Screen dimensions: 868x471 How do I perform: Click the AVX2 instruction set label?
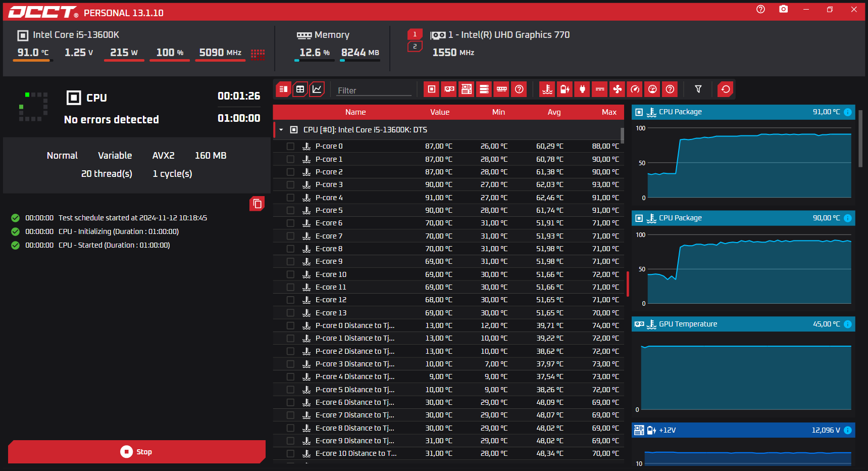[164, 156]
